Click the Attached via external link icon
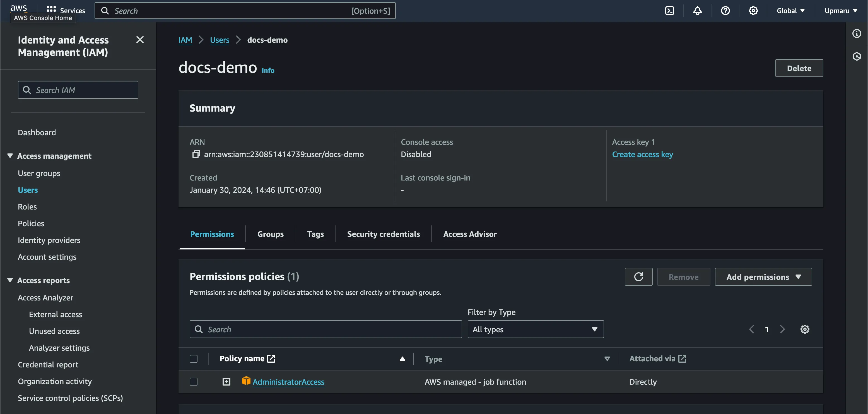The image size is (868, 414). [x=682, y=358]
